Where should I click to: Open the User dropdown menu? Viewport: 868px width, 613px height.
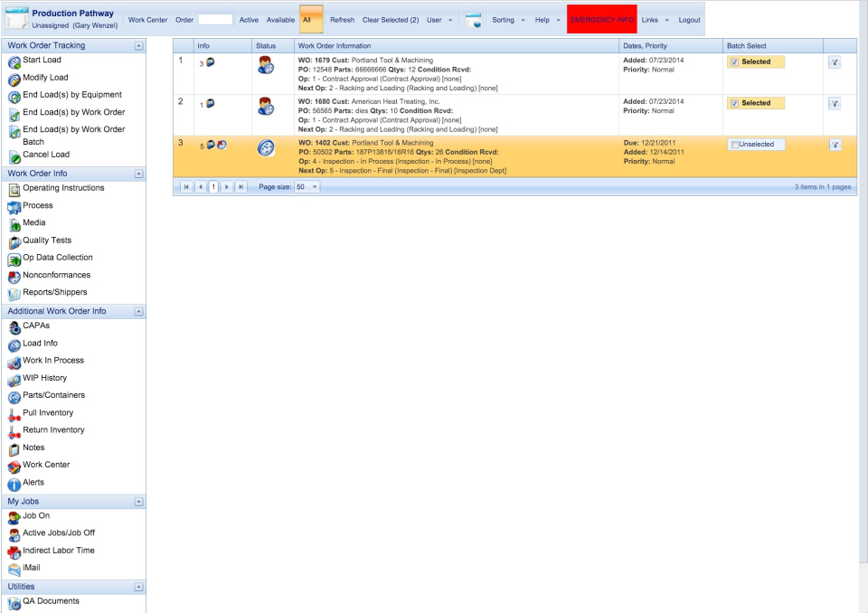(439, 20)
